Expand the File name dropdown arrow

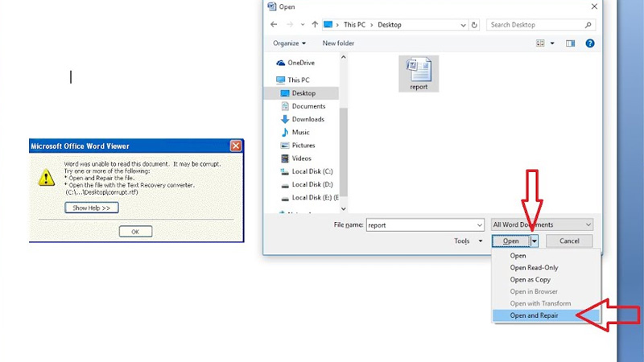point(479,225)
